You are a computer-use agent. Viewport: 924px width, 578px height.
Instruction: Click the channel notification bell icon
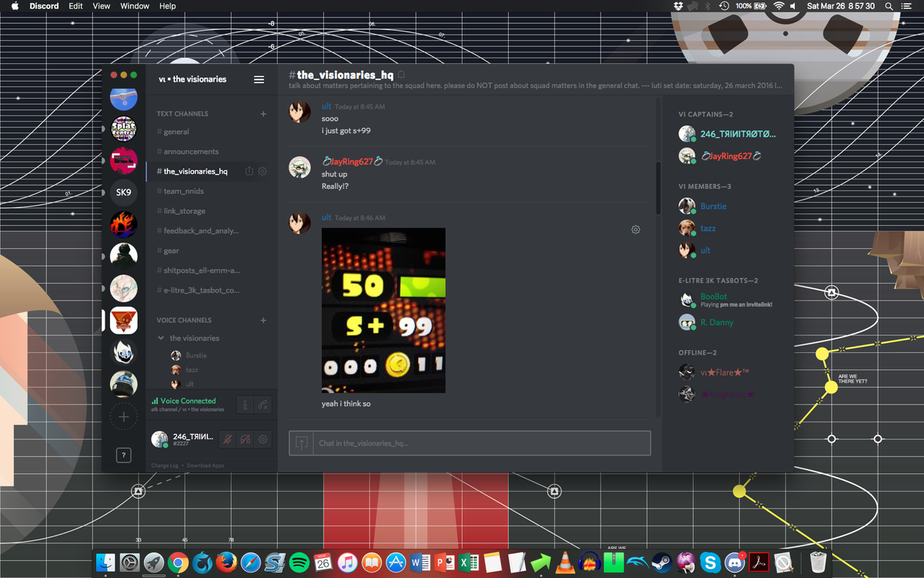[401, 75]
